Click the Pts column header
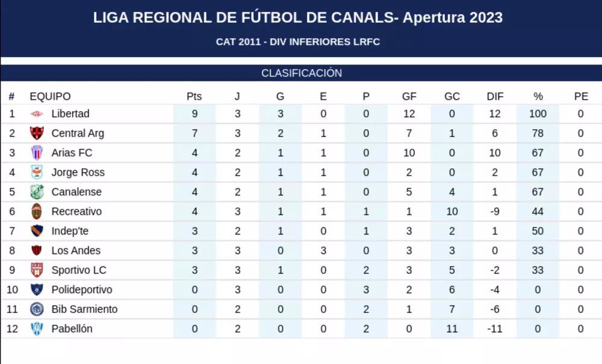The image size is (602, 364). [194, 96]
